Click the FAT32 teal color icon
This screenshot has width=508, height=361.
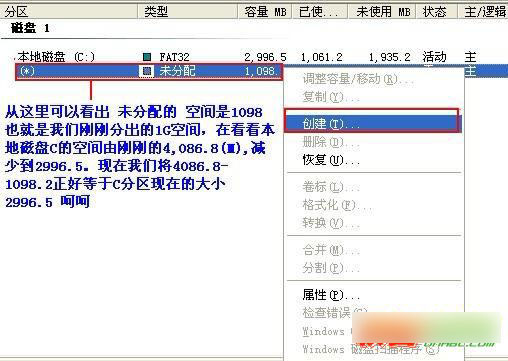point(147,57)
